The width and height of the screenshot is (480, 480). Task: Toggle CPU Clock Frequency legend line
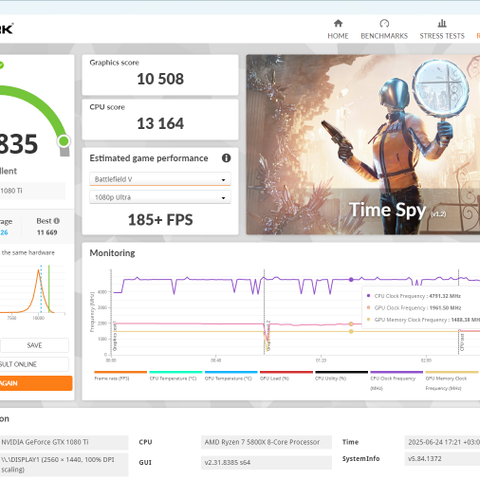point(397,381)
